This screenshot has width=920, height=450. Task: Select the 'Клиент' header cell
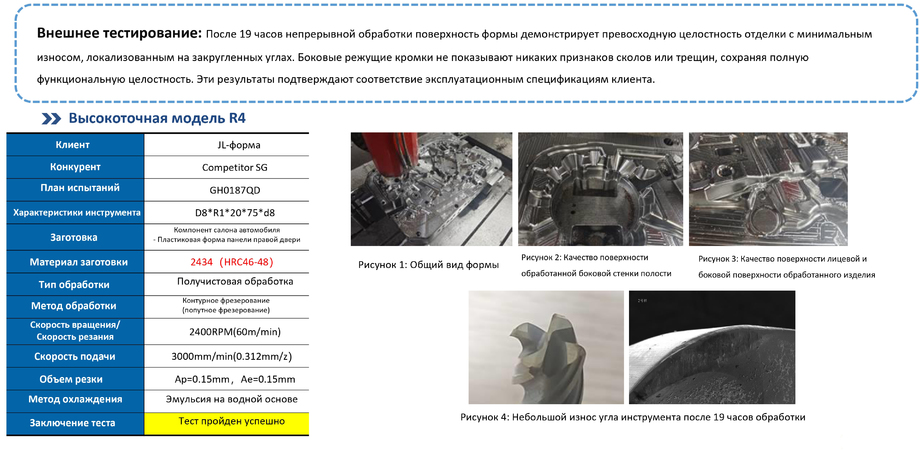point(75,145)
